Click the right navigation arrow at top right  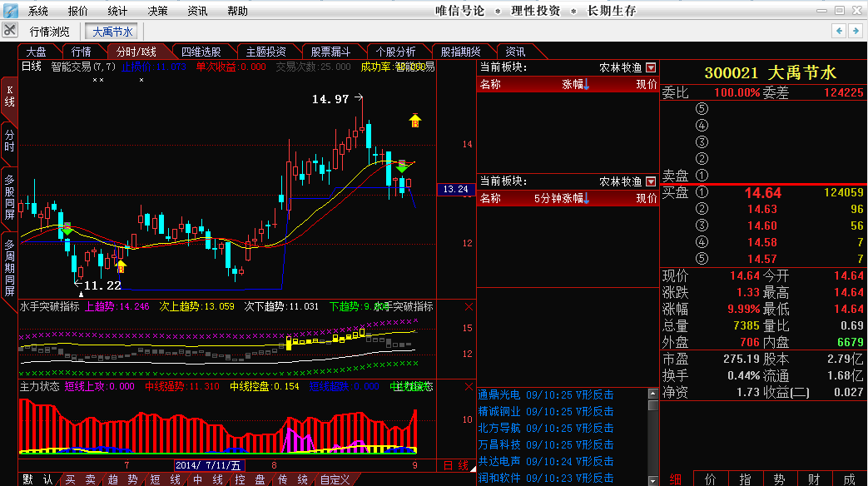pos(855,31)
